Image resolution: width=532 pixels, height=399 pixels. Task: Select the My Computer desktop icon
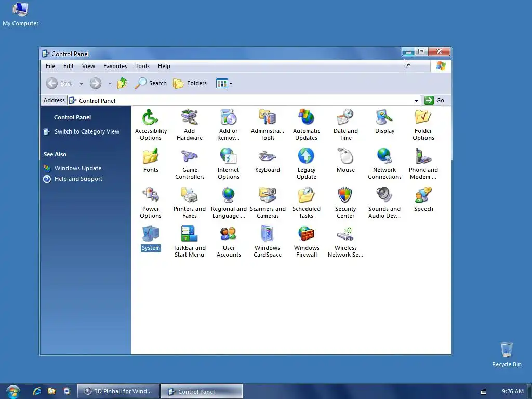tap(20, 14)
